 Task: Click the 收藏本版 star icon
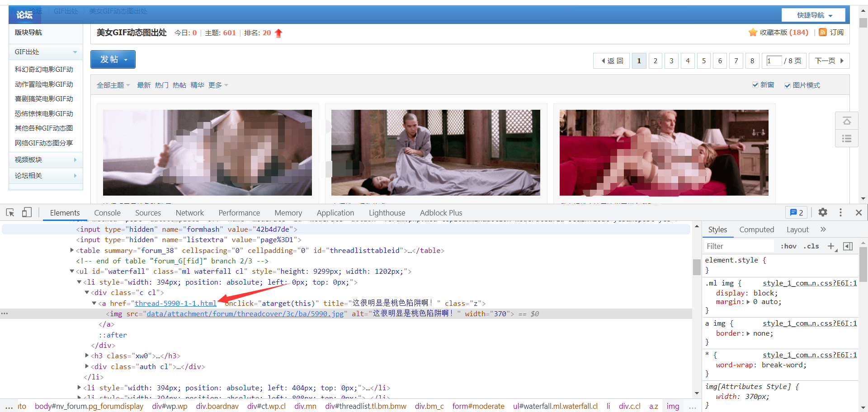click(753, 32)
